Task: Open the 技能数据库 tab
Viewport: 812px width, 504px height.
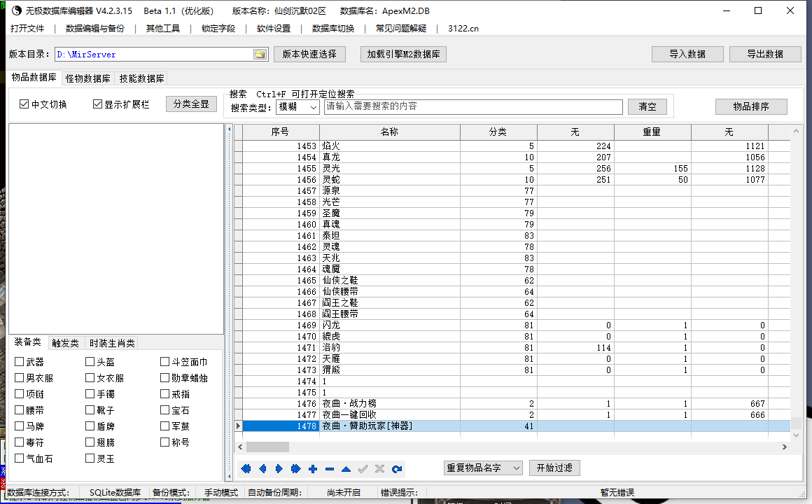Action: point(142,78)
